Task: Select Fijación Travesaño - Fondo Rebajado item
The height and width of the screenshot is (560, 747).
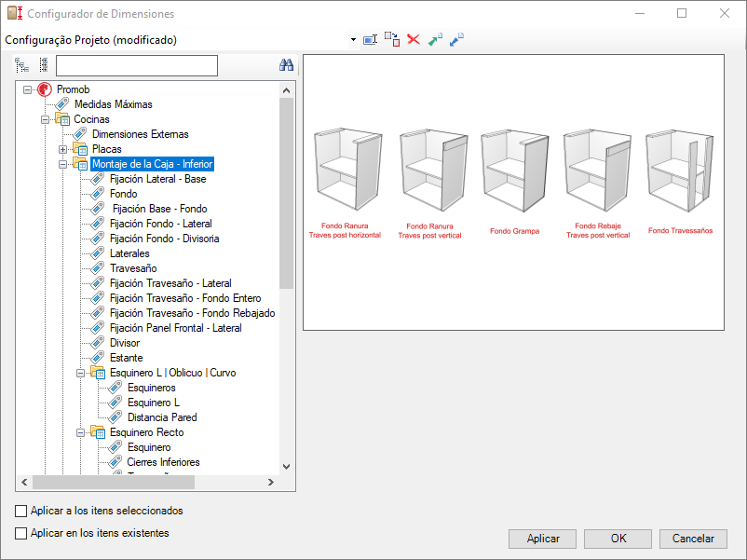Action: (193, 313)
